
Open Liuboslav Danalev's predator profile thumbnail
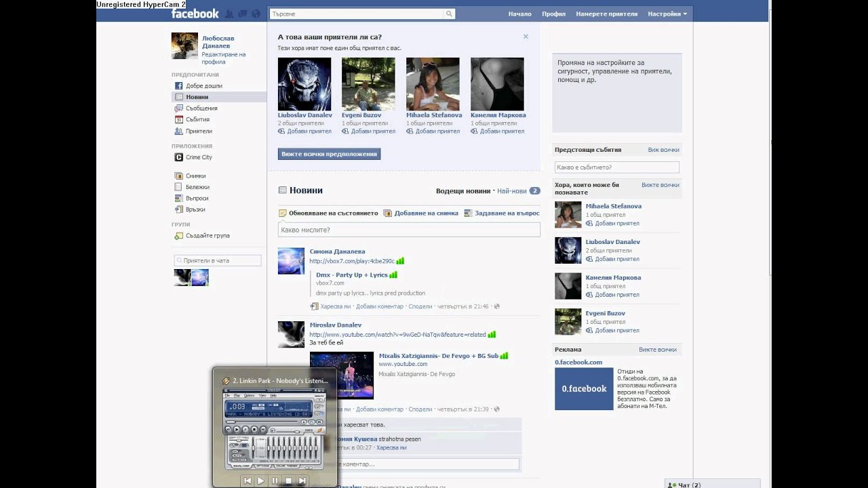pyautogui.click(x=304, y=84)
